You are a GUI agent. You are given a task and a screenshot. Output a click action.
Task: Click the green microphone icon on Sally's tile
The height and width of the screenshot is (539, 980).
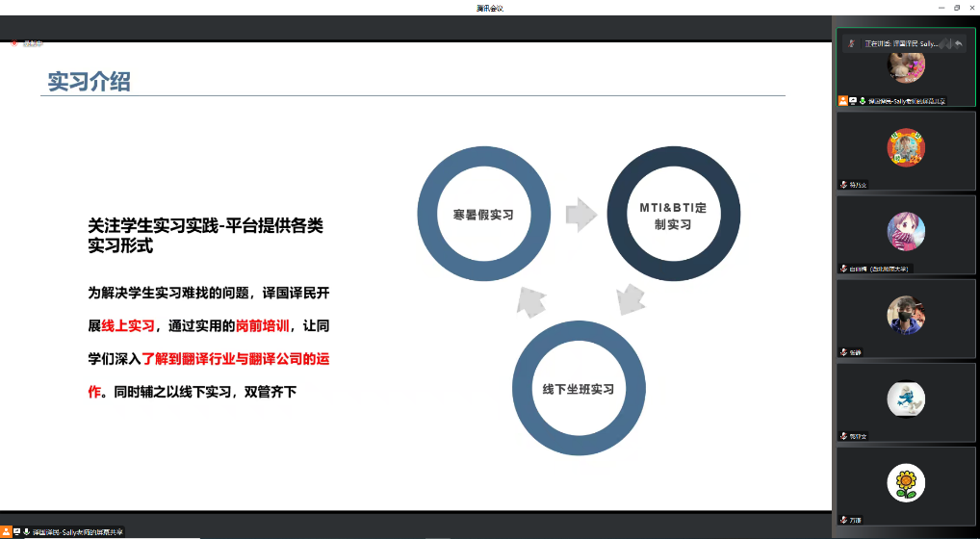tap(862, 100)
